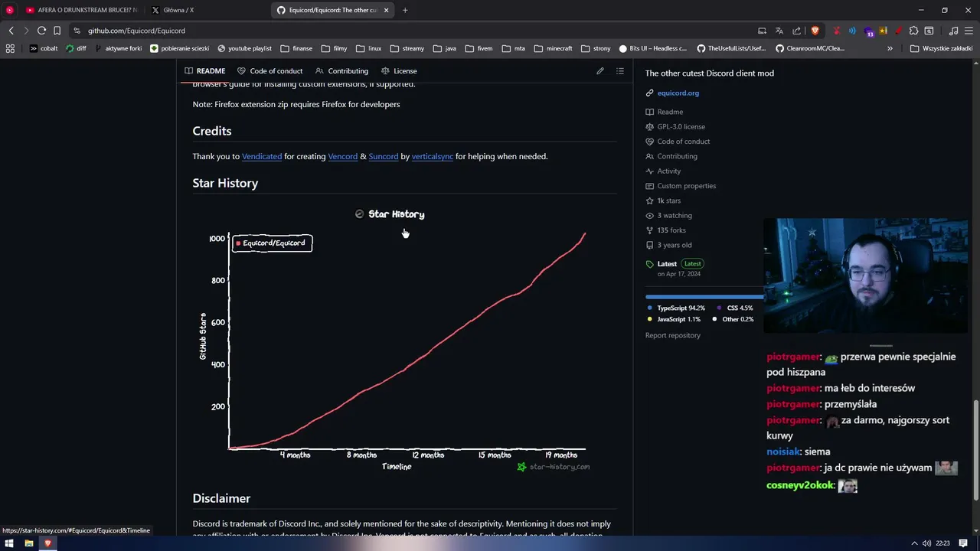Follow the Vencord link
Image resolution: width=980 pixels, height=551 pixels.
[343, 156]
